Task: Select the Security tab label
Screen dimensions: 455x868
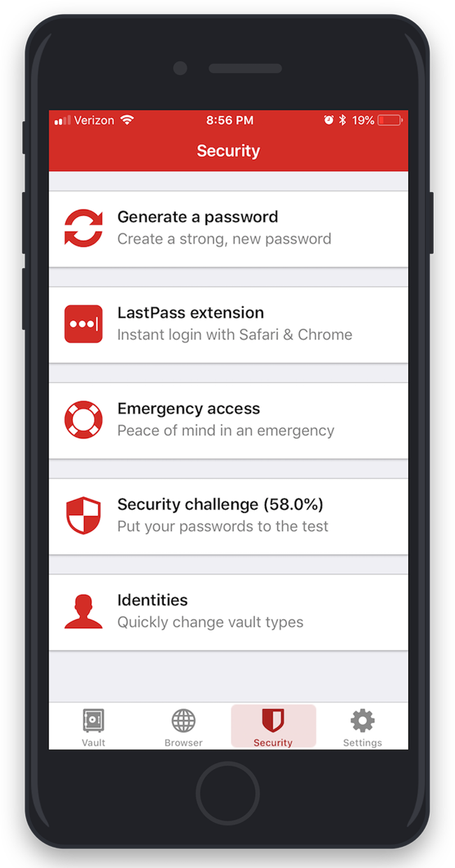Action: (x=273, y=743)
